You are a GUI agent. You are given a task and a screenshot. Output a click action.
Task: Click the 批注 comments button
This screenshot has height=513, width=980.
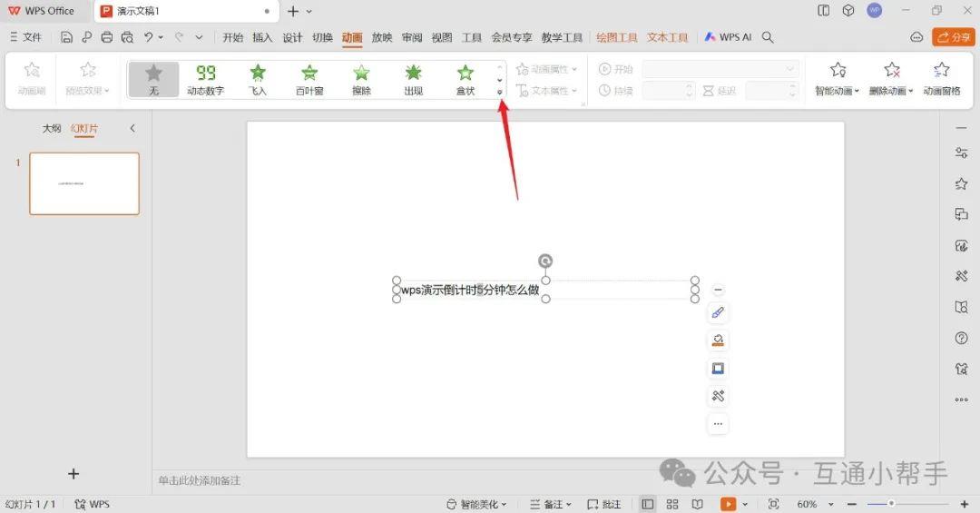point(603,504)
